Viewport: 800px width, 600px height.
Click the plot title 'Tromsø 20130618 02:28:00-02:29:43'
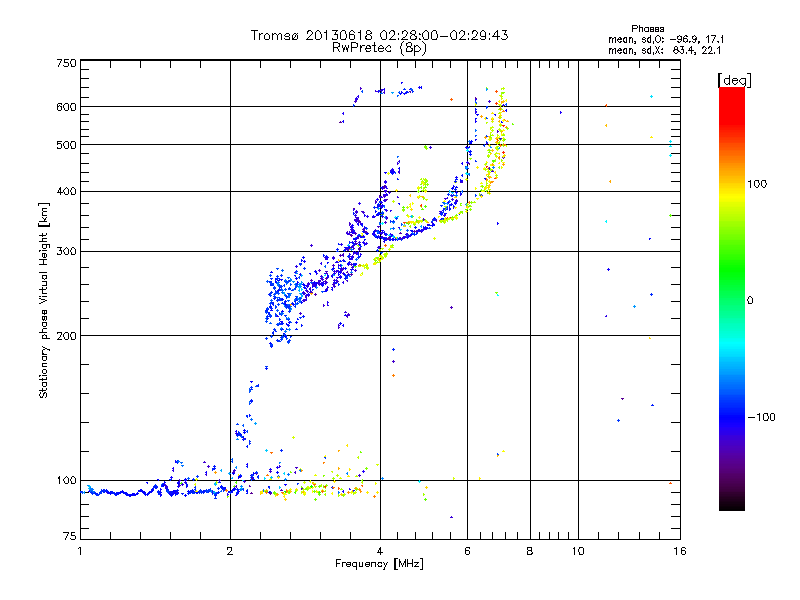point(379,35)
